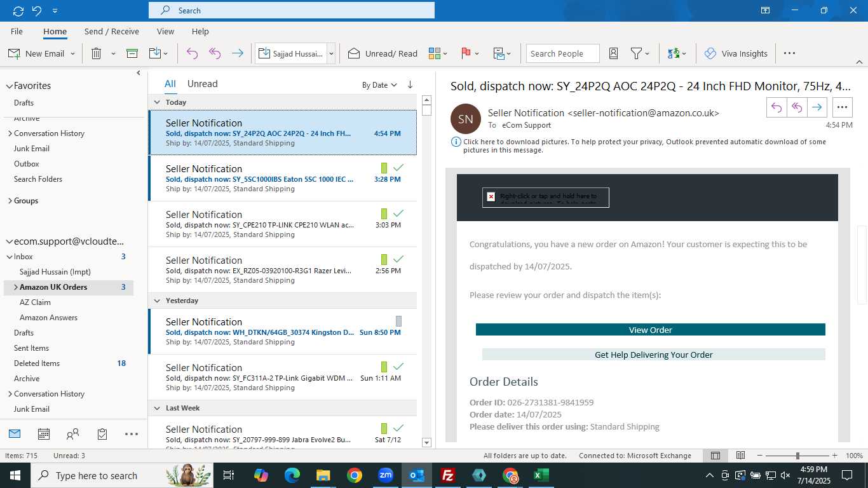Viewport: 868px width, 488px height.
Task: Open the File menu
Action: 17,31
